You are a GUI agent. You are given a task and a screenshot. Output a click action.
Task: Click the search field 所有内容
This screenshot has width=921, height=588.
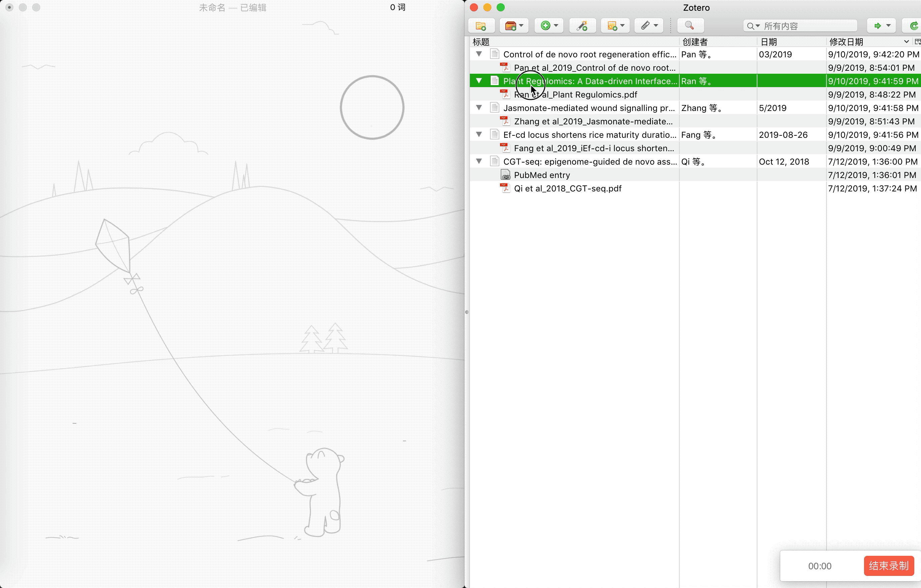(807, 26)
